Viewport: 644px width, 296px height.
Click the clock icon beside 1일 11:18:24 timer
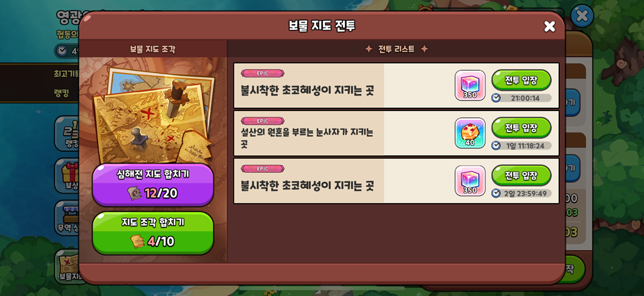(496, 145)
